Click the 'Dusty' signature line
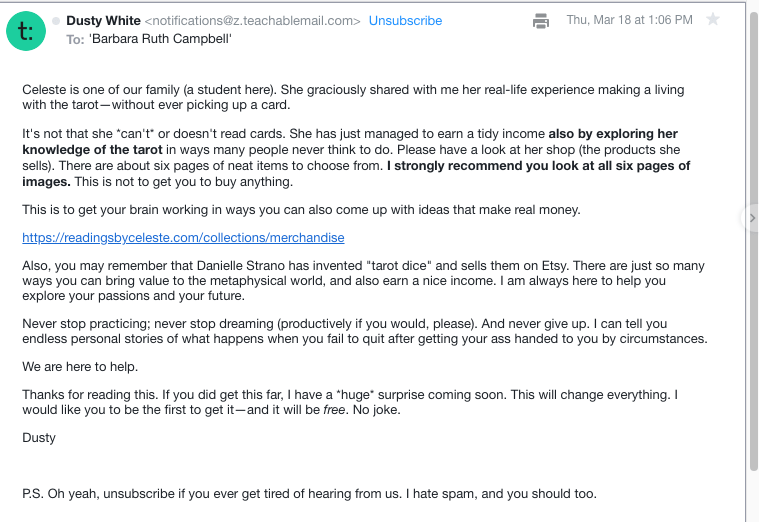 [39, 437]
